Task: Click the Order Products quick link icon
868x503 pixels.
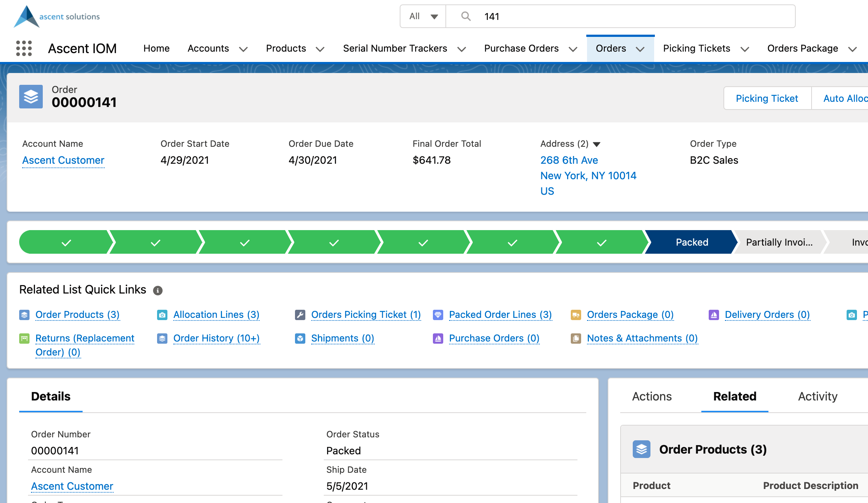Action: (24, 315)
